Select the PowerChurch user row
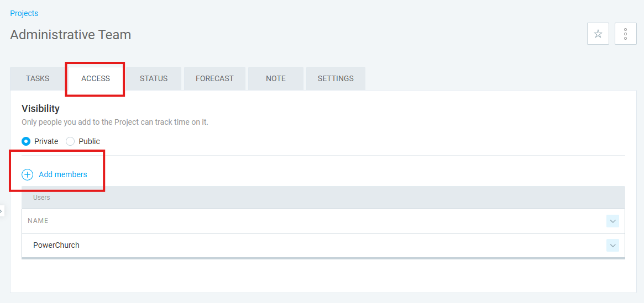The width and height of the screenshot is (644, 303). (x=323, y=245)
